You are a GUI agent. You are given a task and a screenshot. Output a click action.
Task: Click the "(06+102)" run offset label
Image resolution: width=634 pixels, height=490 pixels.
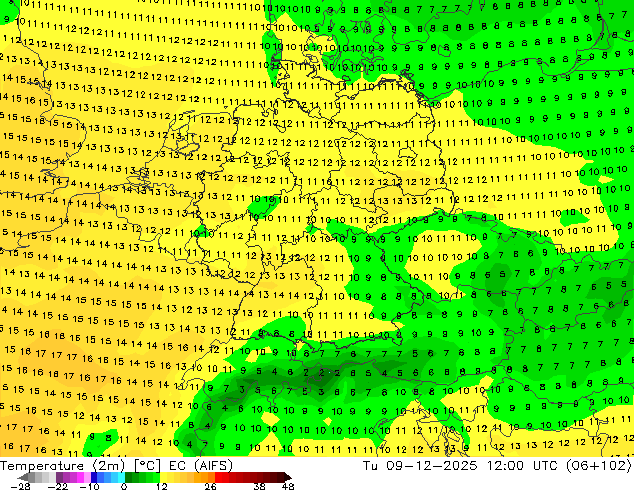coord(598,466)
